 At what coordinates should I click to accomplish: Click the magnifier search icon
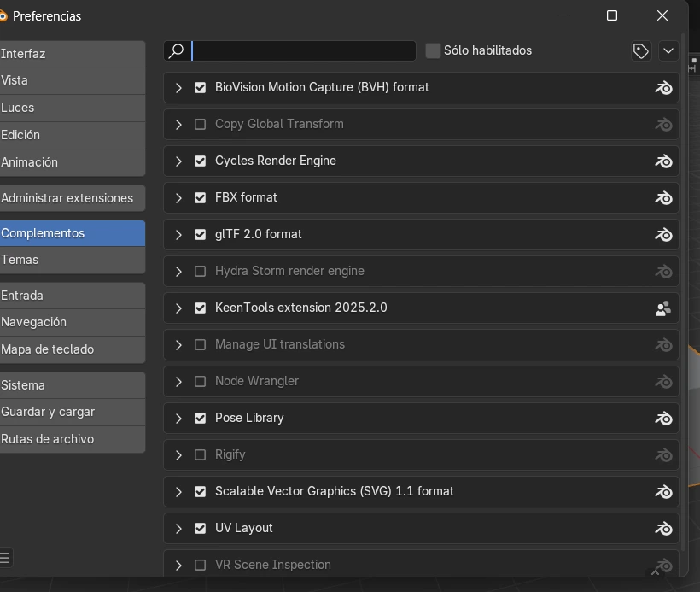[x=177, y=51]
